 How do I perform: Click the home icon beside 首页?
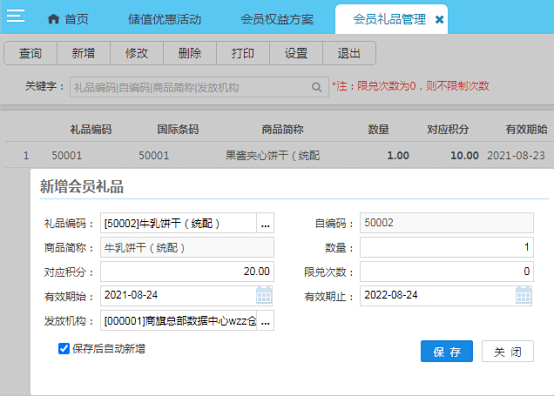coord(53,19)
